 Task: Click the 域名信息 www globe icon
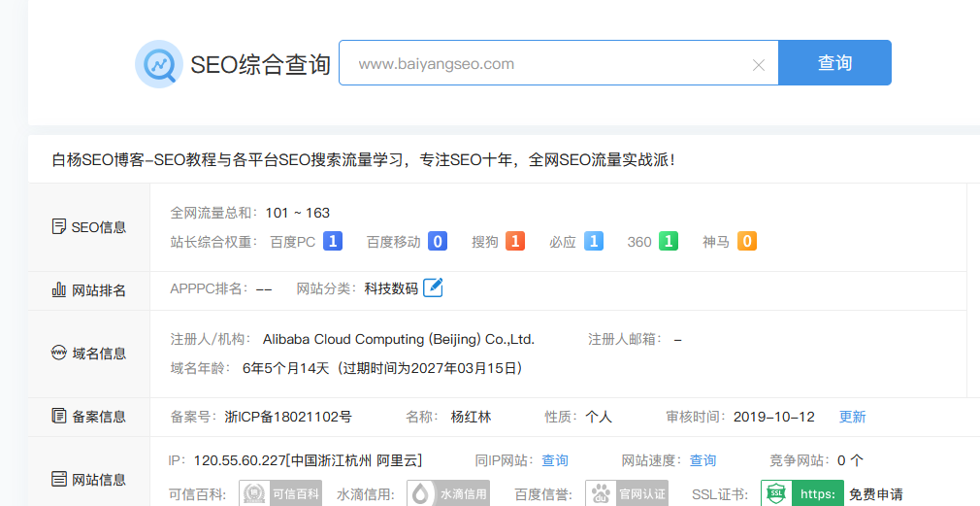pos(59,353)
